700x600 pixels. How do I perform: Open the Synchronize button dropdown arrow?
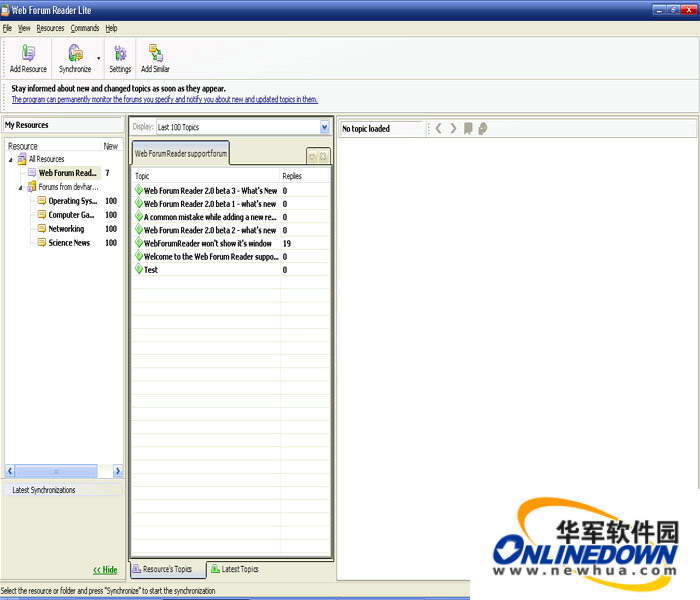99,58
